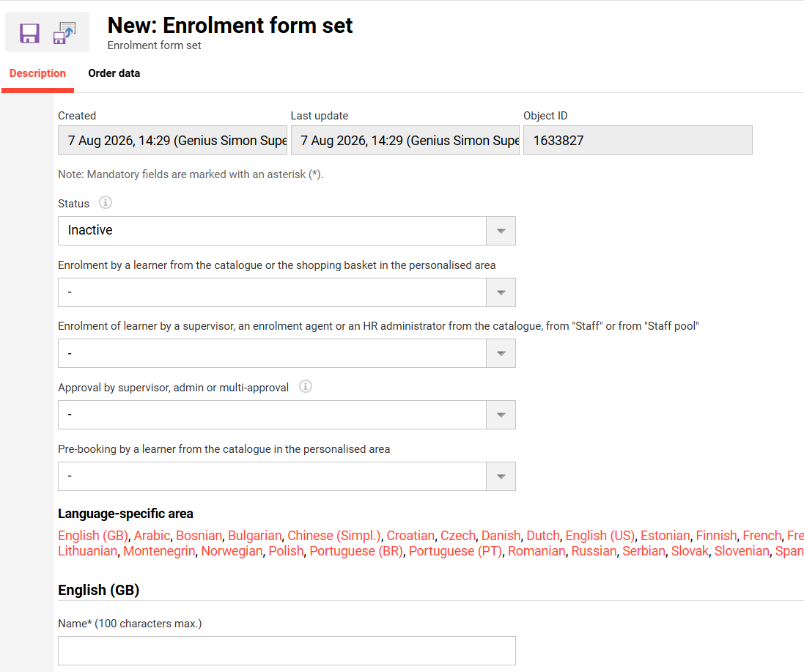Click the Created date field
The image size is (804, 672).
click(172, 140)
